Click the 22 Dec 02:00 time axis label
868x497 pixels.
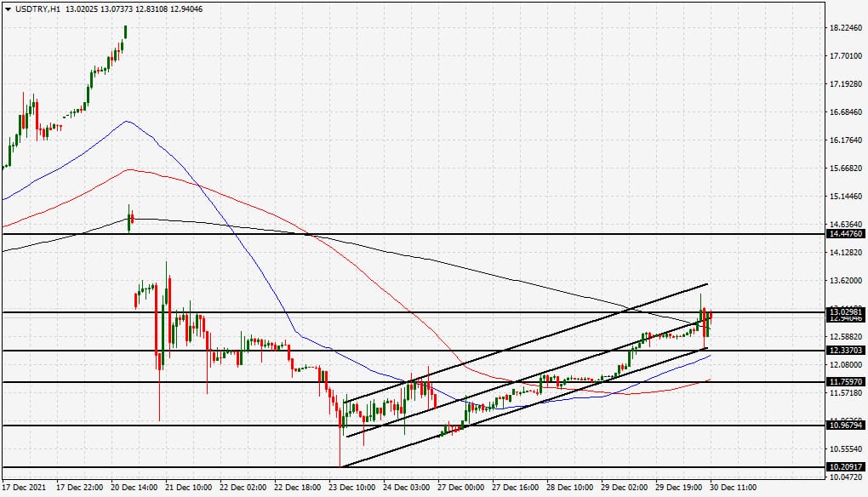(243, 488)
